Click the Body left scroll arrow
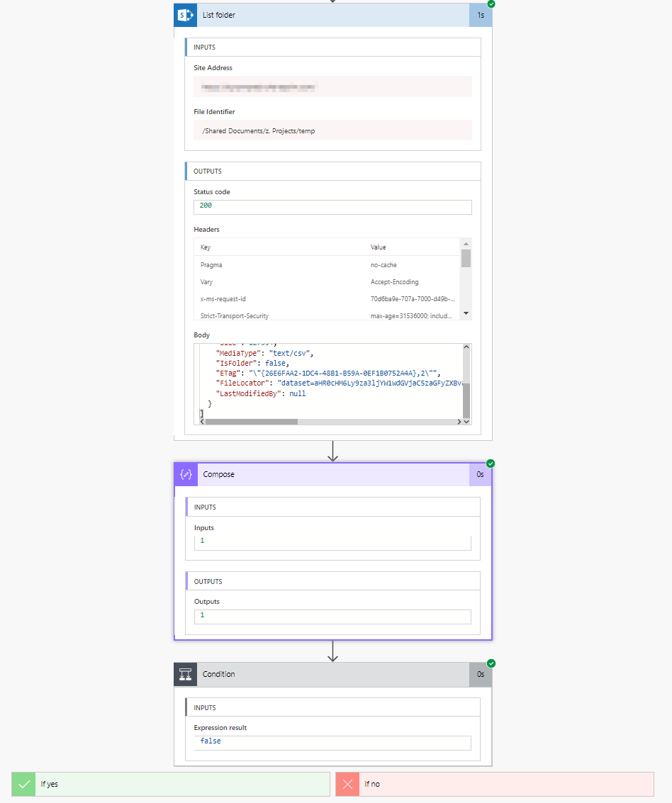The height and width of the screenshot is (803, 672). coord(202,422)
